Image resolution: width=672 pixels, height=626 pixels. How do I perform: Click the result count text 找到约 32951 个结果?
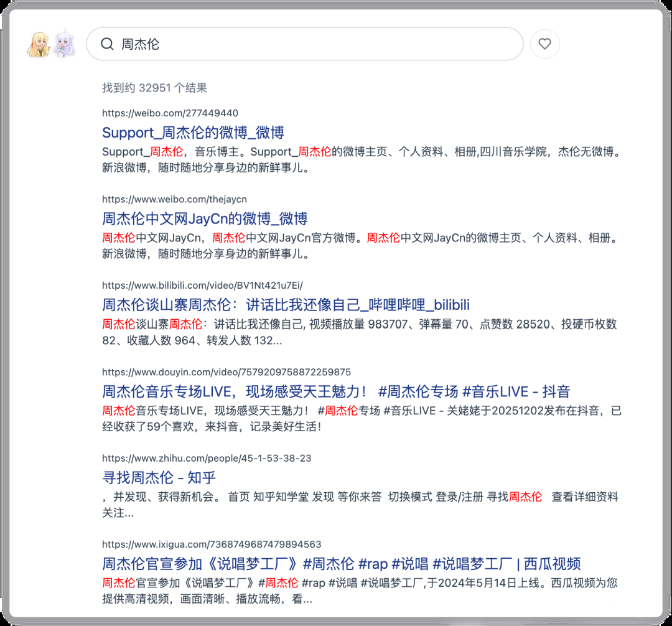tap(156, 88)
